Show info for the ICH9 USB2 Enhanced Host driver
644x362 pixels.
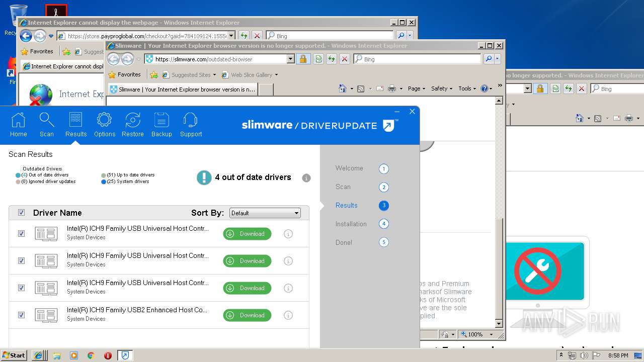(288, 315)
